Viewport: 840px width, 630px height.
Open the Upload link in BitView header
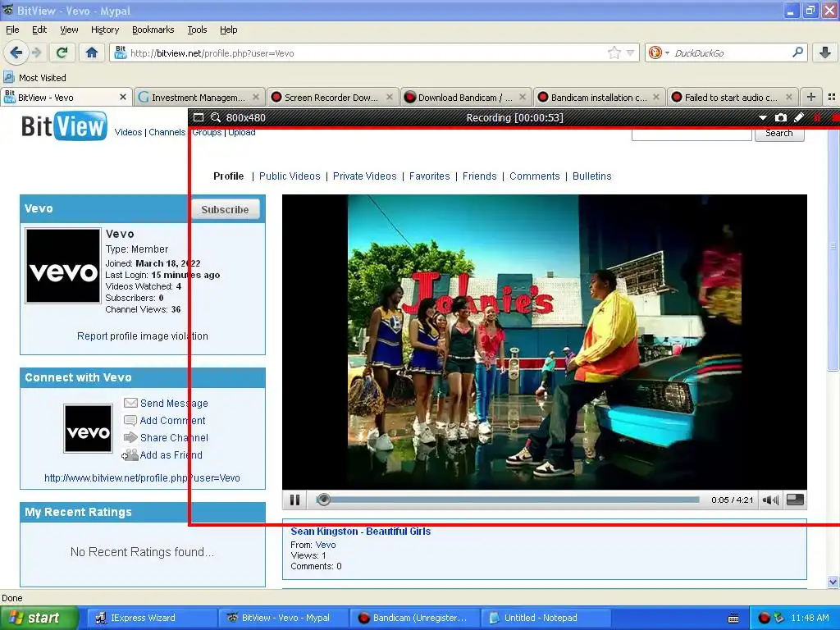coord(242,132)
